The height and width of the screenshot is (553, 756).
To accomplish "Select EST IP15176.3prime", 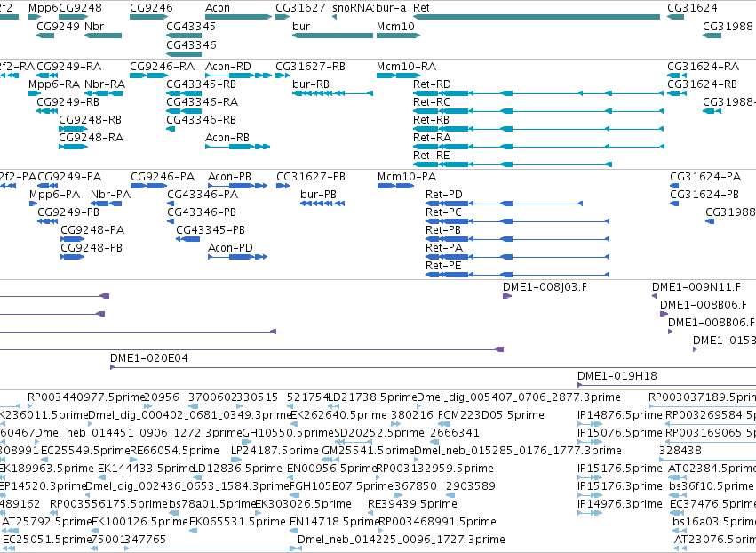I will 590,495.
